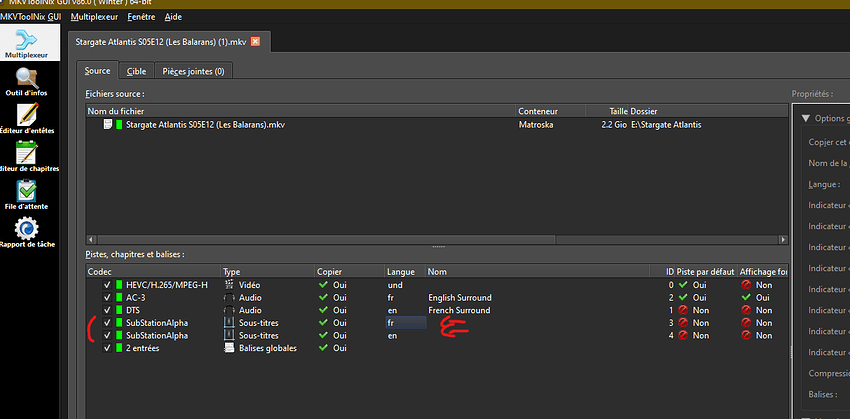Open the Rapport de tâche tool
Image resolution: width=850 pixels, height=419 pixels.
[x=26, y=233]
